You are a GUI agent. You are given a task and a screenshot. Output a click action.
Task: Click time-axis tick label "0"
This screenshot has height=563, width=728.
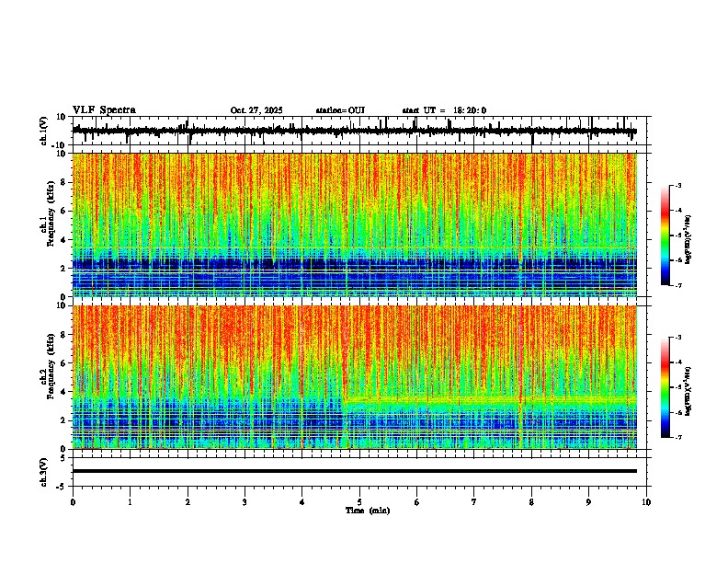(73, 502)
